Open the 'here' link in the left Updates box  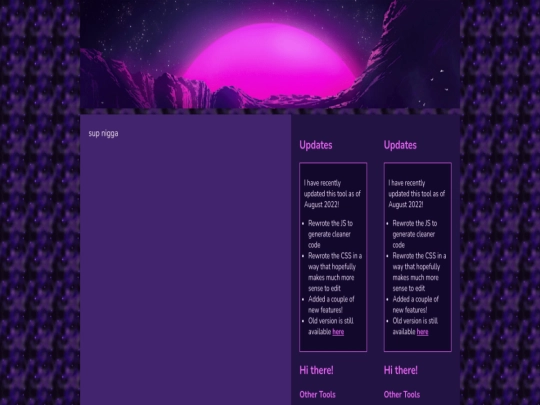[x=338, y=332]
